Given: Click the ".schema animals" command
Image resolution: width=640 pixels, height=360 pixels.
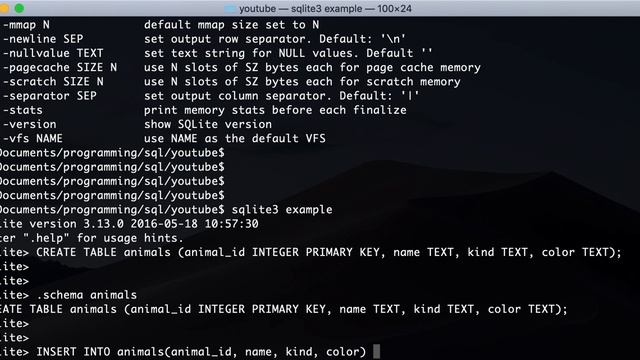Looking at the screenshot, I should [87, 295].
